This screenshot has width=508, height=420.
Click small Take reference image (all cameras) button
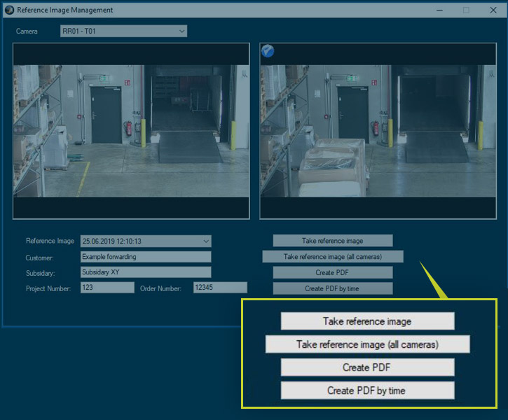[x=333, y=257]
